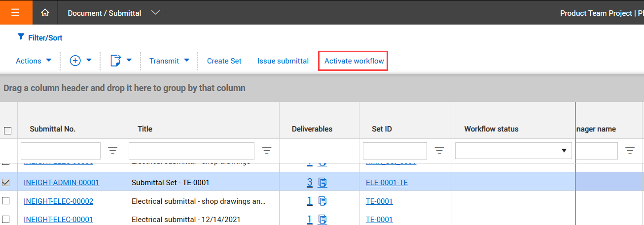Open the ELE-0001-TE set link
This screenshot has width=644, height=225.
click(387, 183)
